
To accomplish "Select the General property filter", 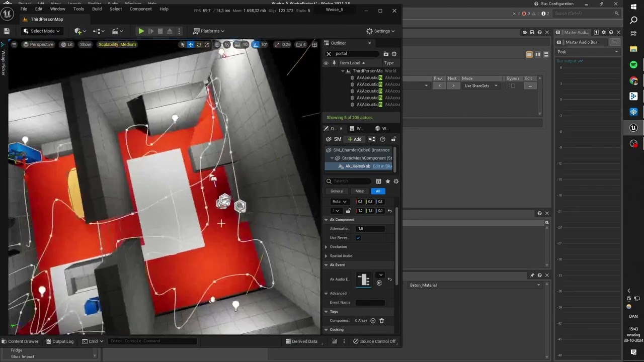I will (x=337, y=191).
